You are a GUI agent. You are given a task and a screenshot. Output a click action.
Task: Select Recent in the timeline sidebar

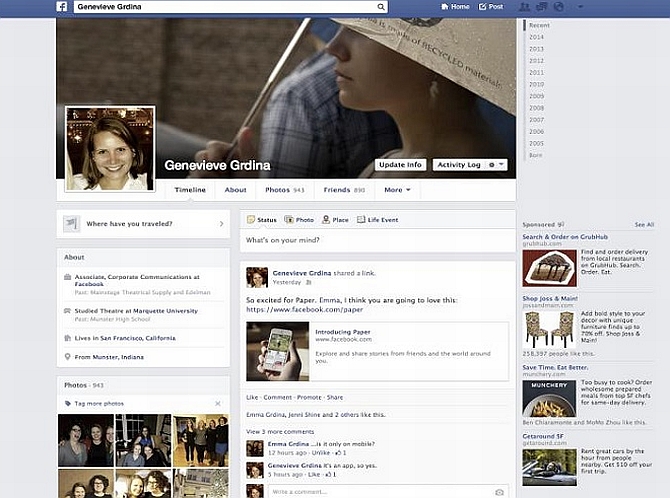(x=539, y=25)
